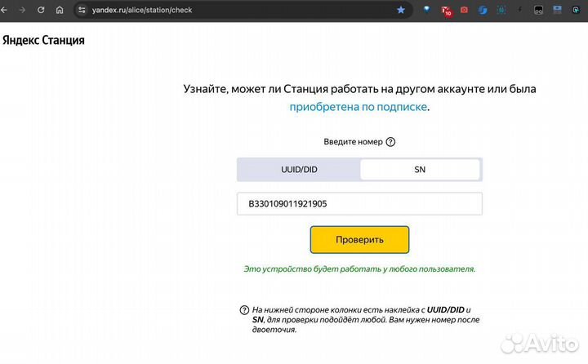Open the teal dotted-square extension

(501, 10)
